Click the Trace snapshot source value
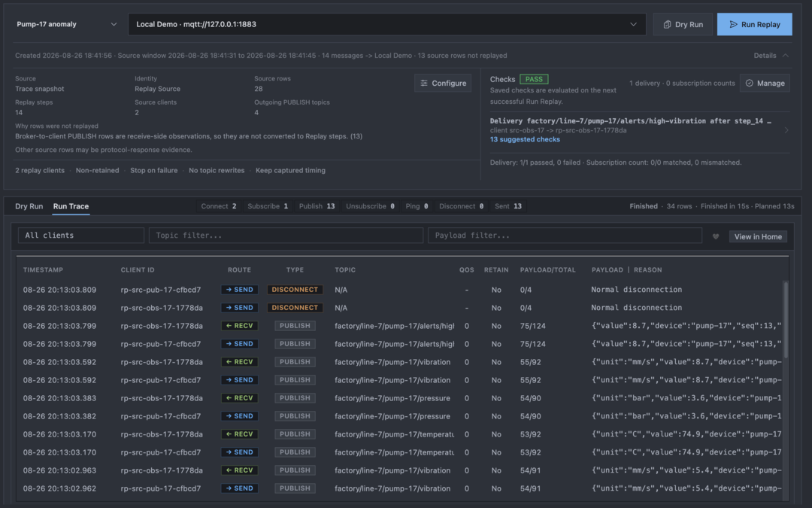The width and height of the screenshot is (812, 508). coord(39,89)
